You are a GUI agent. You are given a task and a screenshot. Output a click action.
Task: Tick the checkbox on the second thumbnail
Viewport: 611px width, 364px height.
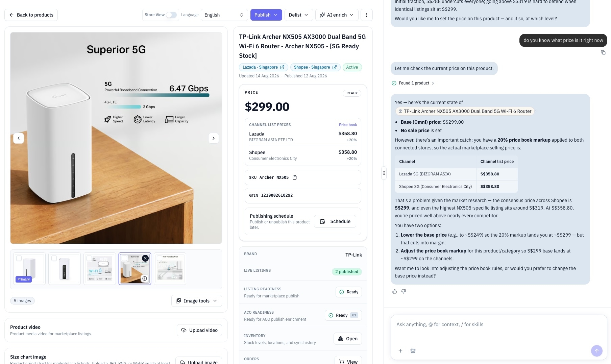(x=54, y=258)
